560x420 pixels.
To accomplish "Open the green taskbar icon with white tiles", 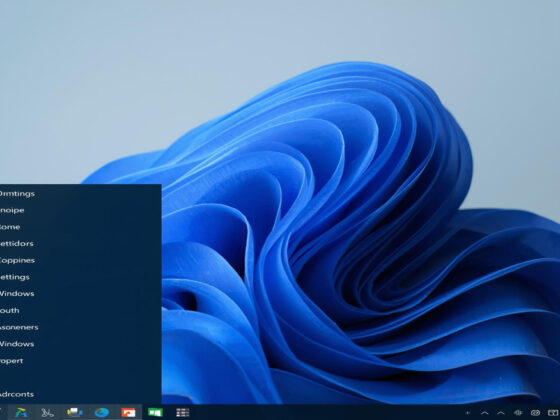I will click(155, 412).
